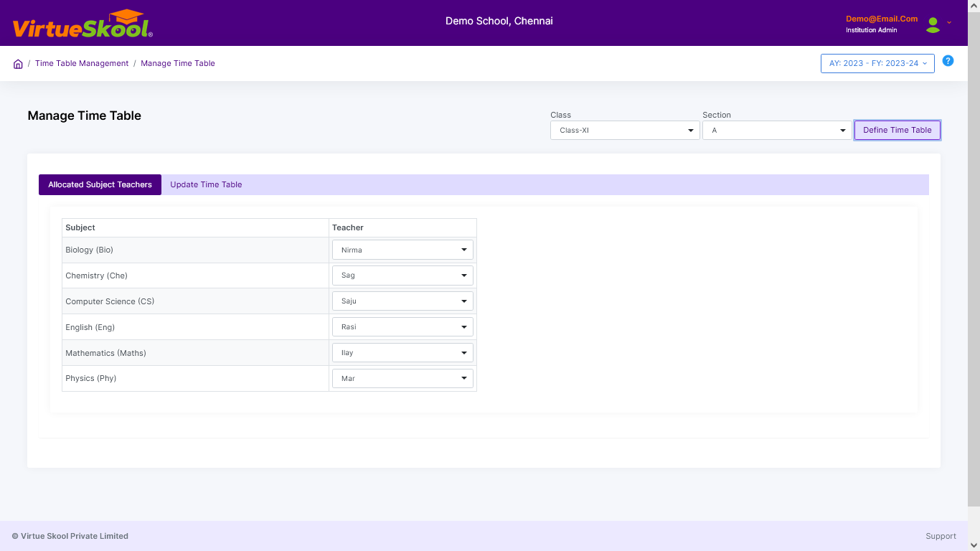Open the blue help question mark icon

(948, 61)
